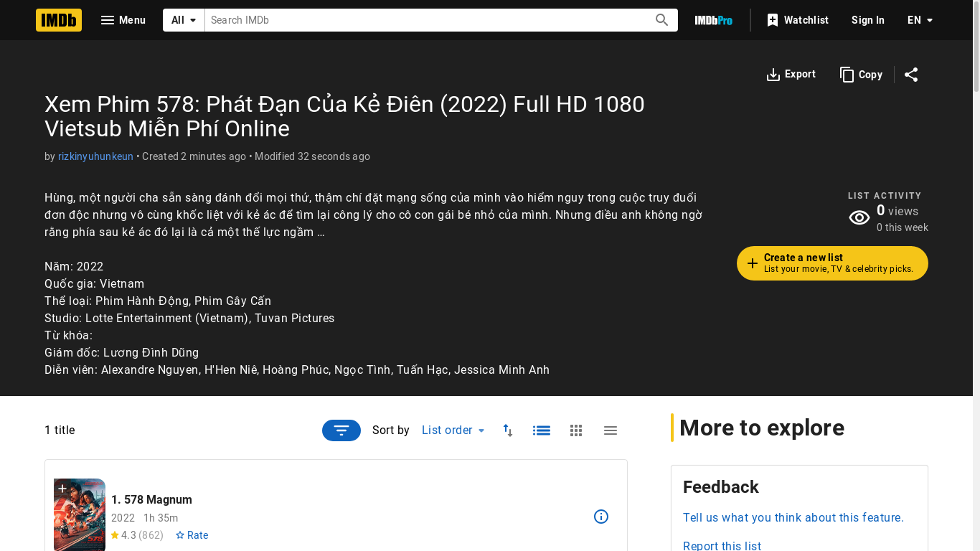Select the list title heading text
This screenshot has width=980, height=551.
(344, 116)
